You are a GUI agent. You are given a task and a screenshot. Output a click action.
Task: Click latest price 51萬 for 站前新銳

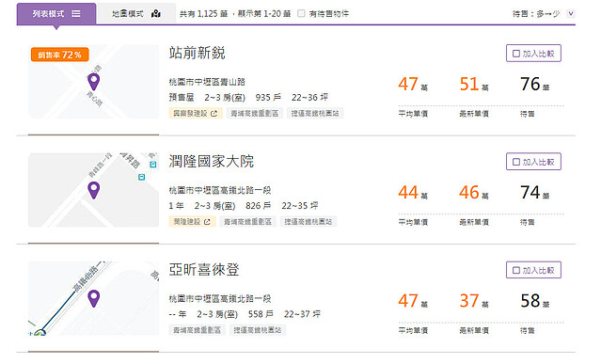pos(474,84)
